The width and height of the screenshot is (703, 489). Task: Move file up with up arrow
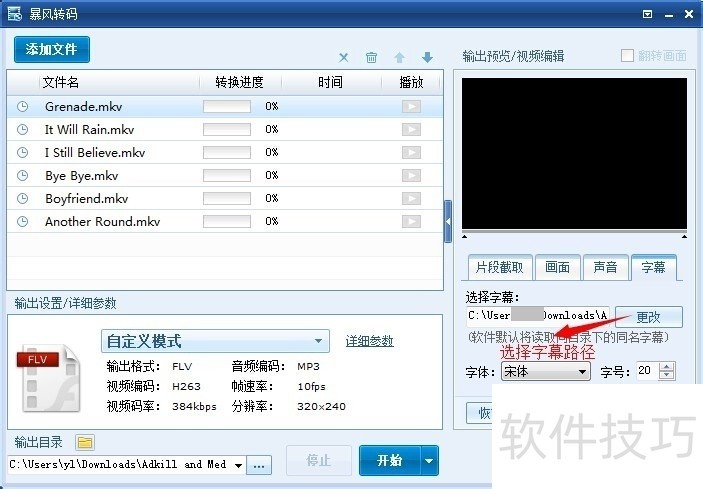pyautogui.click(x=399, y=57)
